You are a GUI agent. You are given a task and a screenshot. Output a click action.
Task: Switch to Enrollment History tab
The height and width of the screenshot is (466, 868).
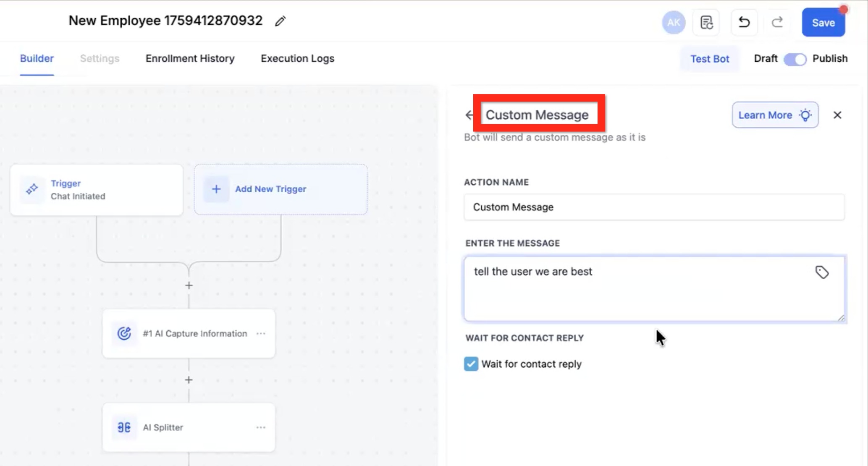[190, 59]
